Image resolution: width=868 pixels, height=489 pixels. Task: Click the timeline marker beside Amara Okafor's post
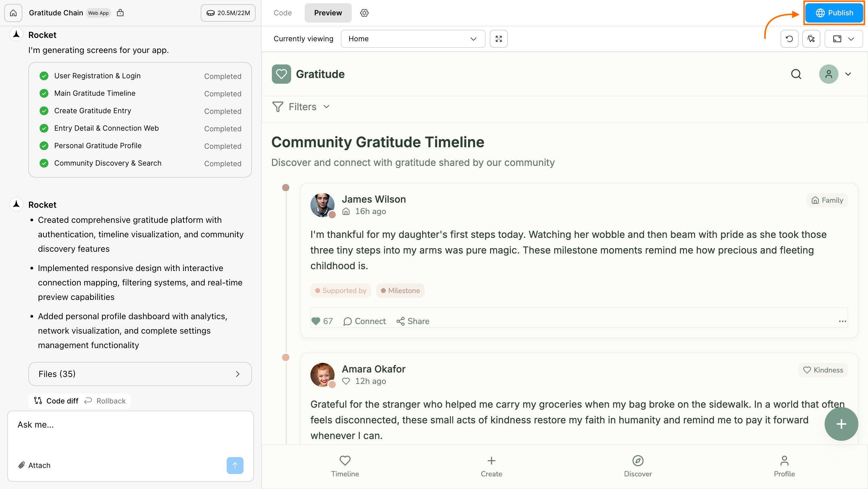(286, 357)
